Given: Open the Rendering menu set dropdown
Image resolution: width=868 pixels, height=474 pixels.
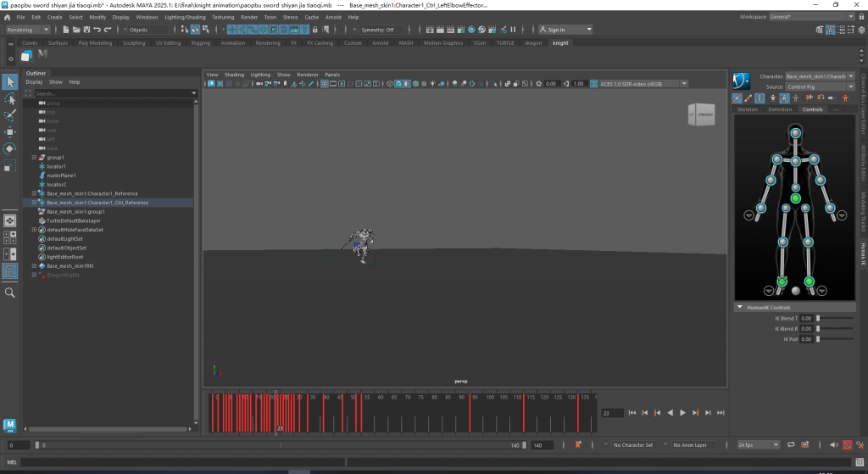Looking at the screenshot, I should (28, 30).
